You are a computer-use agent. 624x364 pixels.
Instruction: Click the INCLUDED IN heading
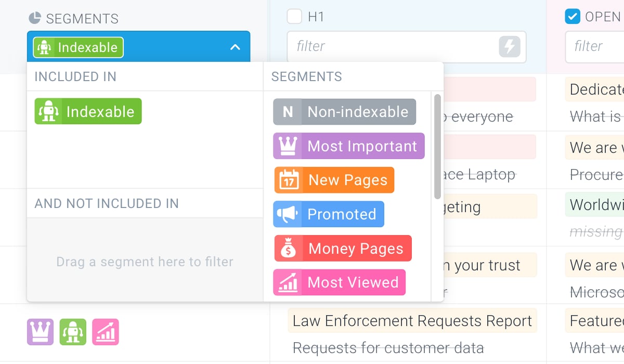[x=75, y=77]
